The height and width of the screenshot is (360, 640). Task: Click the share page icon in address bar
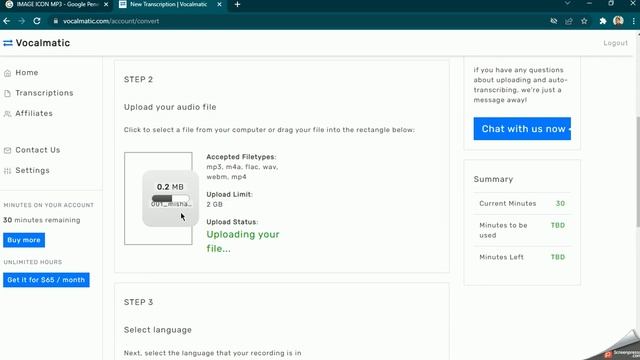coord(569,21)
